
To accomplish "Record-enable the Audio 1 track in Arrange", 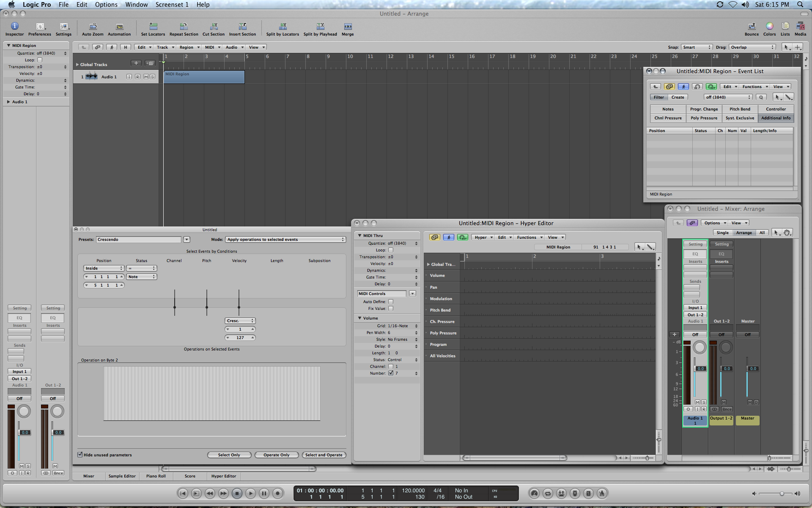I will [137, 77].
